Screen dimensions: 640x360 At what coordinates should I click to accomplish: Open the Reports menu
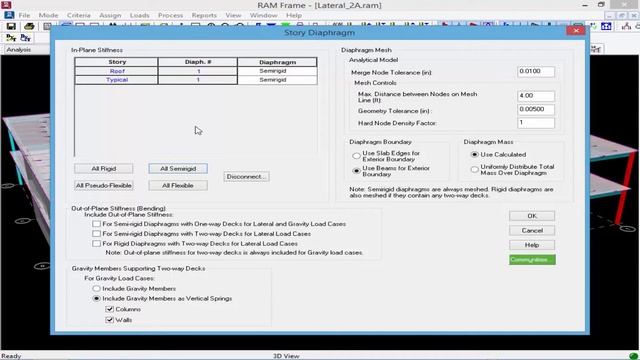pos(204,15)
